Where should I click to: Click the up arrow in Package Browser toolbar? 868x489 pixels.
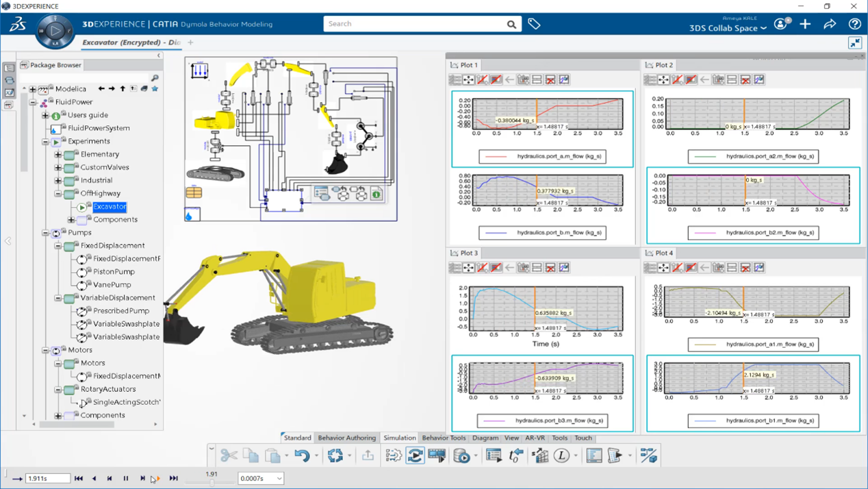pos(123,88)
